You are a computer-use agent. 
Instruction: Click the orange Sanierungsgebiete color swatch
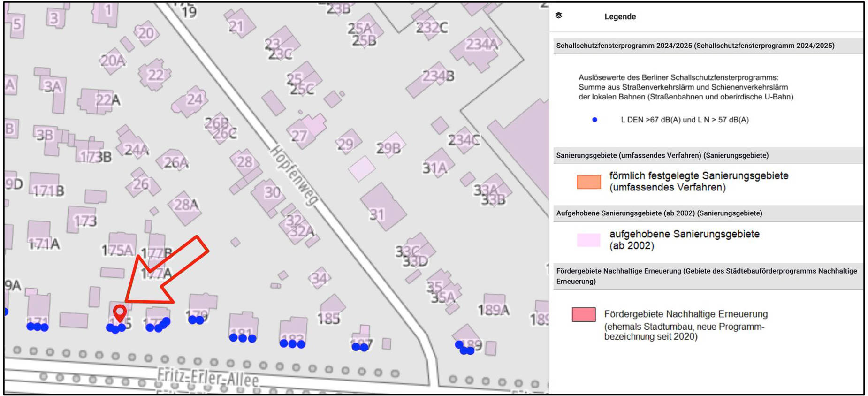click(589, 182)
